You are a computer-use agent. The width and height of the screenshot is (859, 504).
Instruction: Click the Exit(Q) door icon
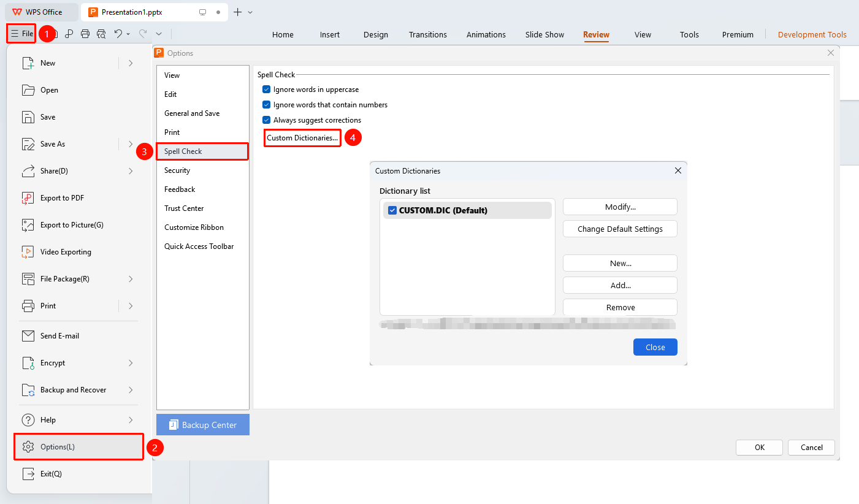(x=28, y=474)
